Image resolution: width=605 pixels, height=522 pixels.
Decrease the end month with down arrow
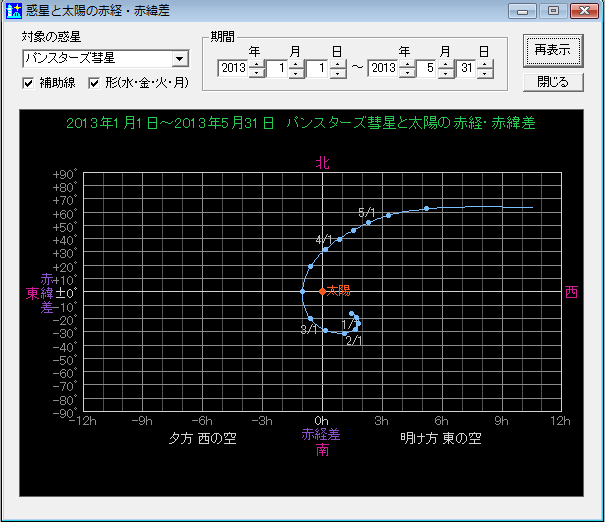445,74
